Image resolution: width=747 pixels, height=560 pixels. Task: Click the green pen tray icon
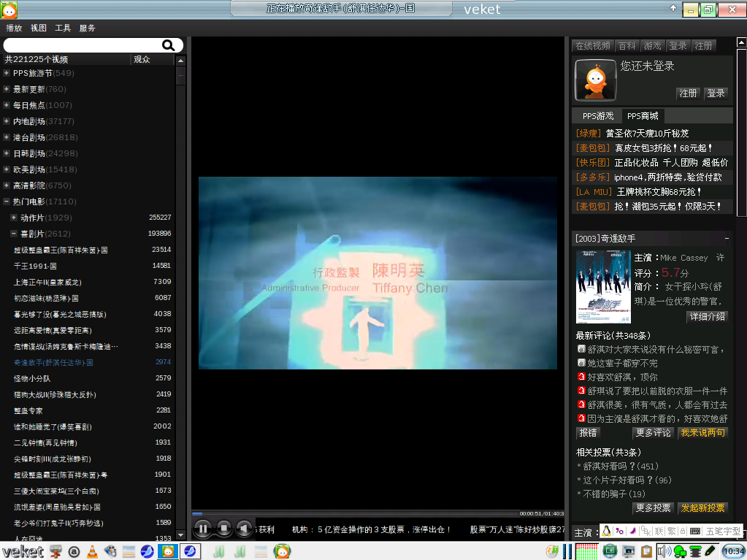click(710, 551)
